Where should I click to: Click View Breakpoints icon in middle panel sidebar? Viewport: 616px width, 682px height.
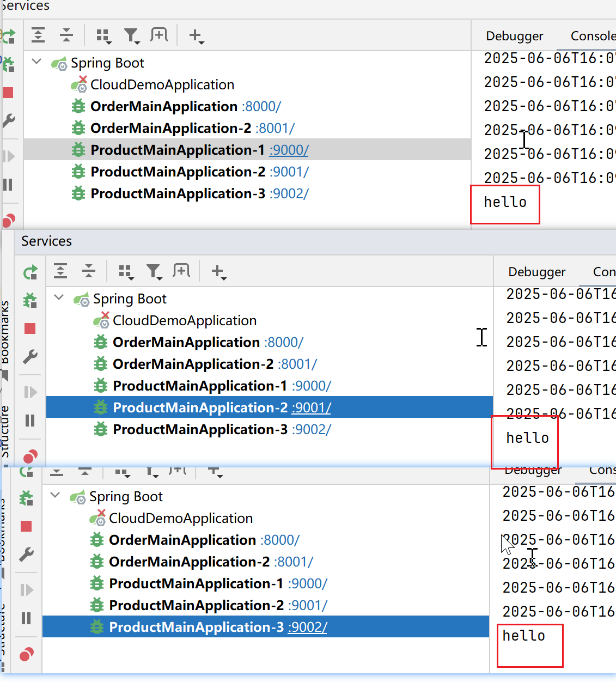tap(30, 456)
